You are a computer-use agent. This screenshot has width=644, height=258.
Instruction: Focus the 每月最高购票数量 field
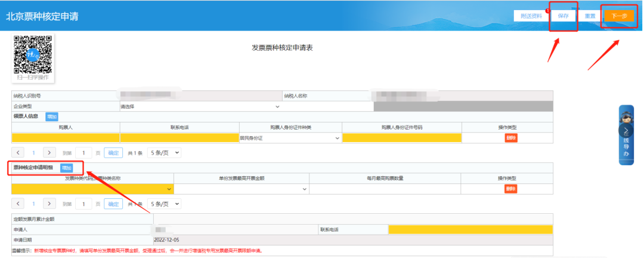coord(385,189)
